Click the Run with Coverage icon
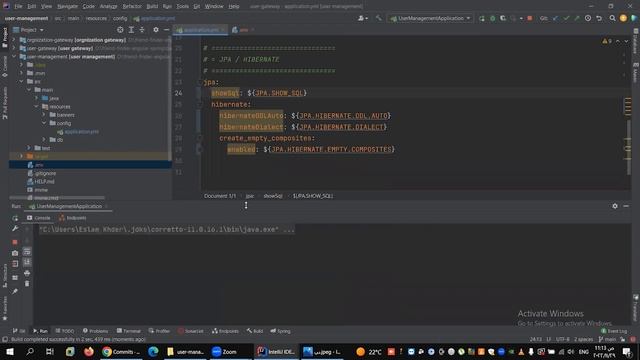Screen dimensions: 640x360 pos(503,18)
